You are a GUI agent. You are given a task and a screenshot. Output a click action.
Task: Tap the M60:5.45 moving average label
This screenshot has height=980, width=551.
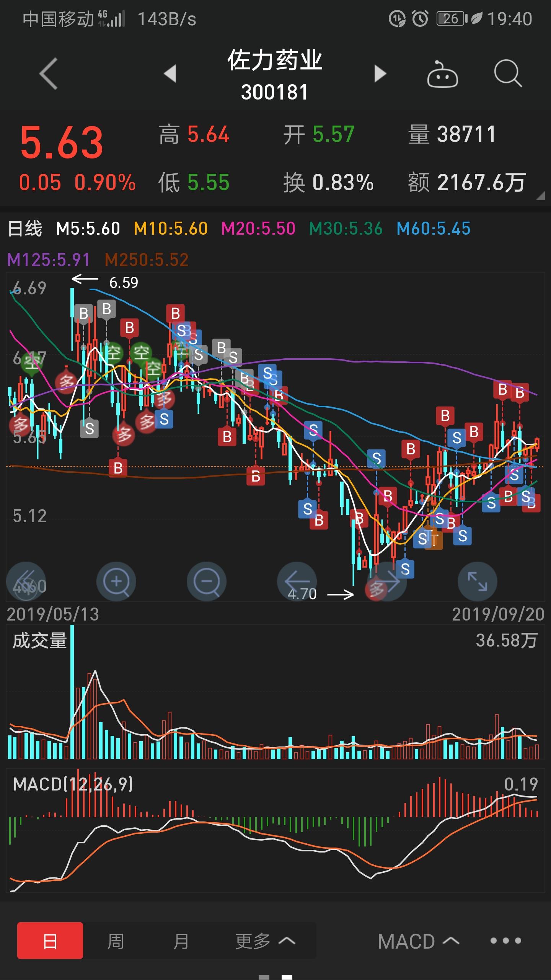(434, 229)
